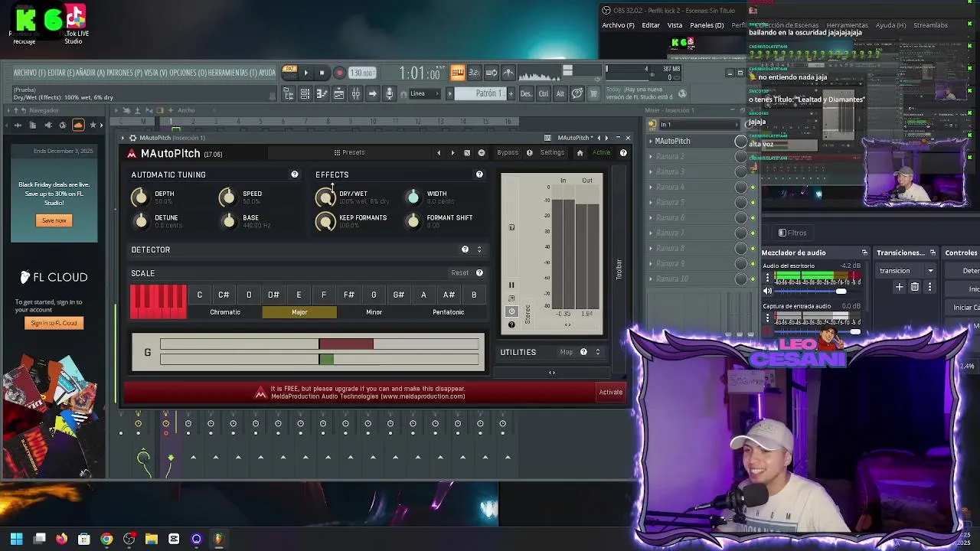Image resolution: width=980 pixels, height=551 pixels.
Task: Open Filtros button in OBS
Action: (x=792, y=233)
